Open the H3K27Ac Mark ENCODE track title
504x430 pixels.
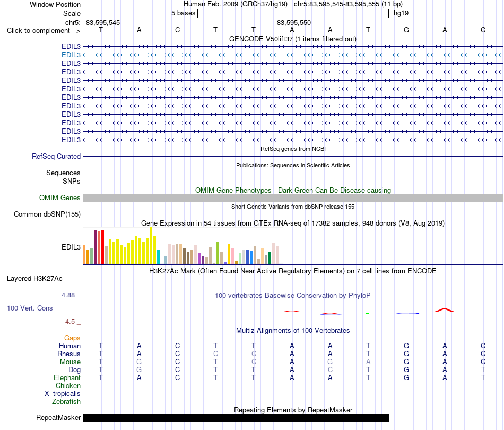(292, 271)
